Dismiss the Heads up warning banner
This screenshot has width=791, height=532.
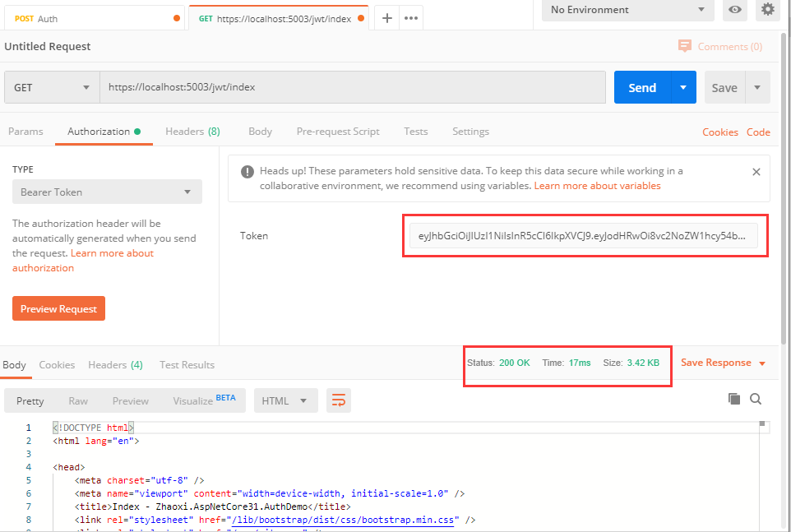[x=756, y=172]
